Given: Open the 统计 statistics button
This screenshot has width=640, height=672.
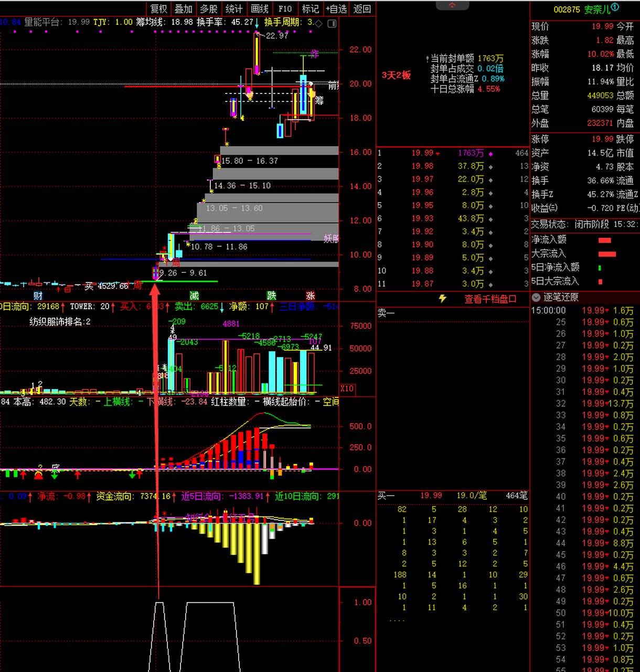Looking at the screenshot, I should [x=234, y=9].
